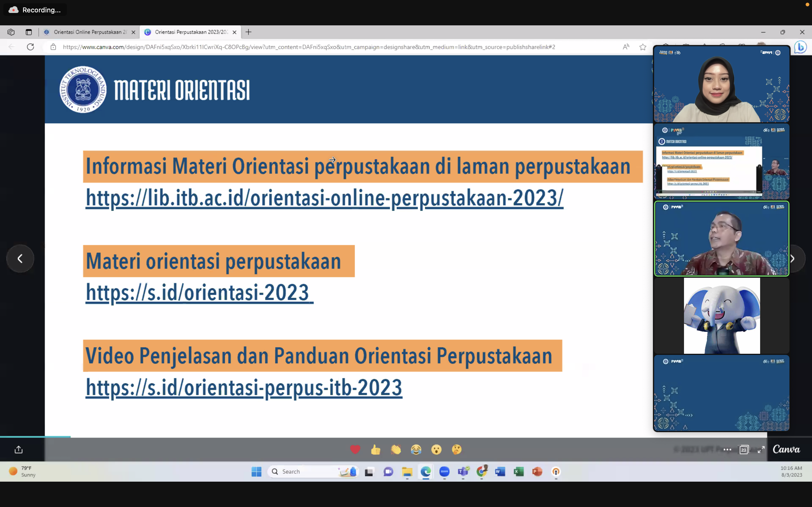
Task: Send thumbs up reaction
Action: (x=376, y=449)
